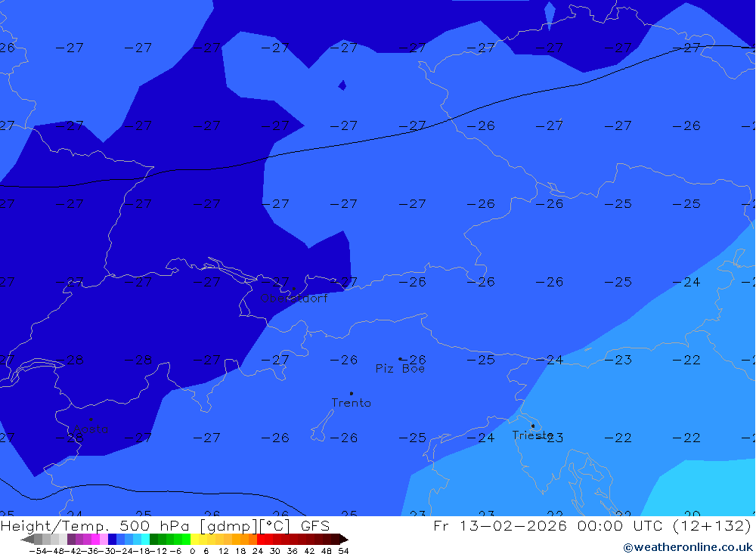Click the -23 value beside Trieste label
This screenshot has width=756, height=554.
pos(553,438)
